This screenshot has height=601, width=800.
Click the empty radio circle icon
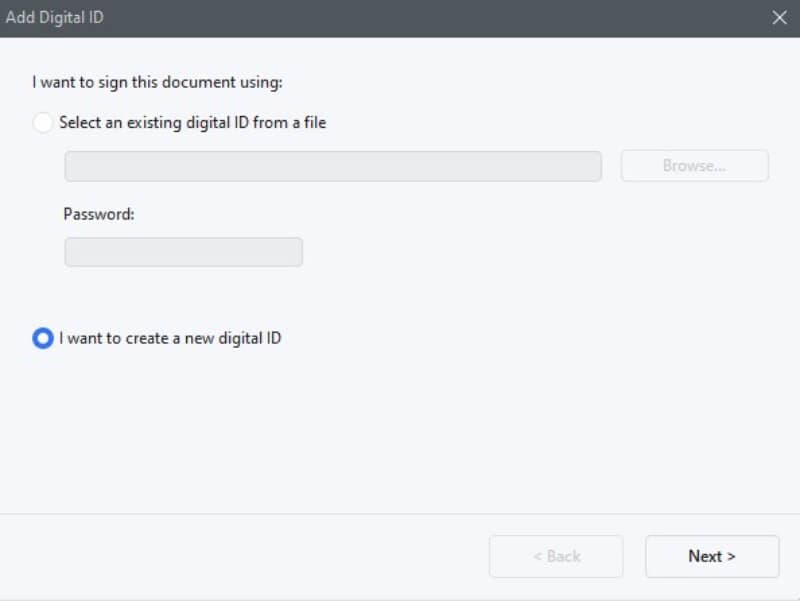pyautogui.click(x=43, y=123)
